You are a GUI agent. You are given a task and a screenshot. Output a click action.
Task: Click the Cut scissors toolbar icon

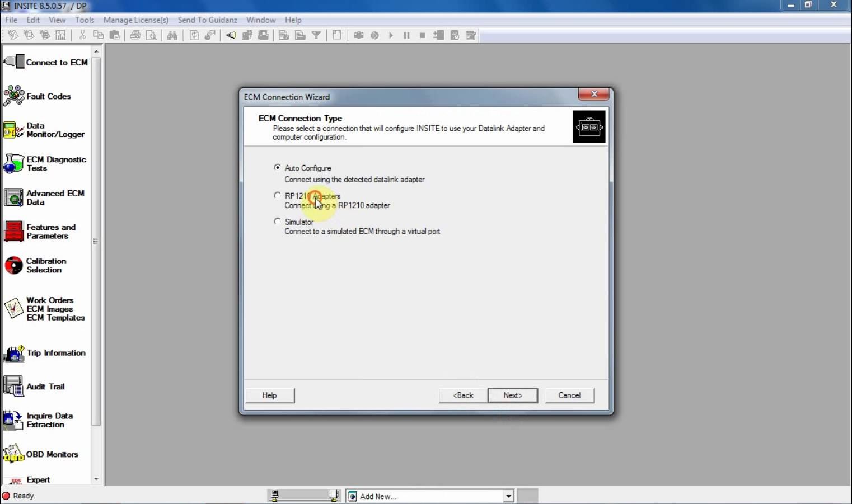click(x=82, y=35)
